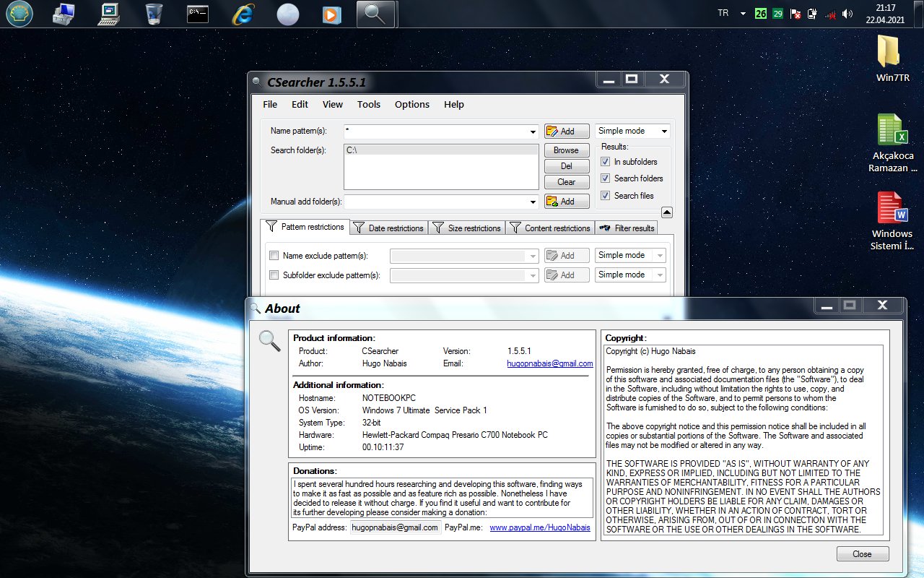Image resolution: width=924 pixels, height=578 pixels.
Task: Uncheck the Search files checkbox
Action: pos(606,196)
